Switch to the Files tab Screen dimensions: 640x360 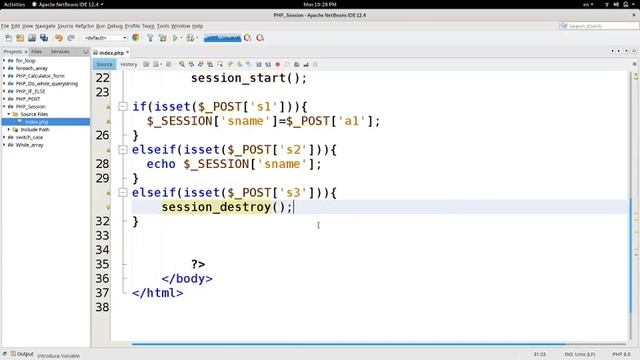pos(36,52)
